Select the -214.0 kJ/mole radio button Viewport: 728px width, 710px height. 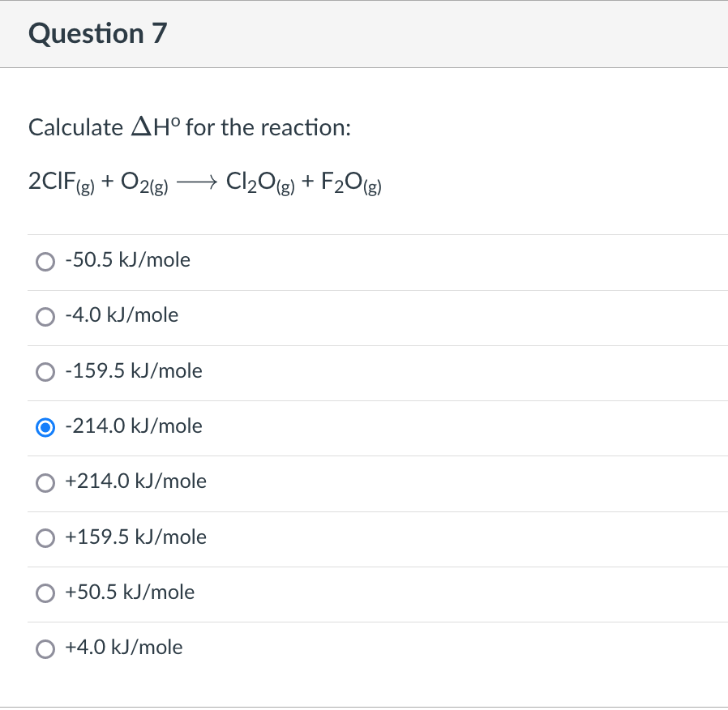tap(45, 427)
